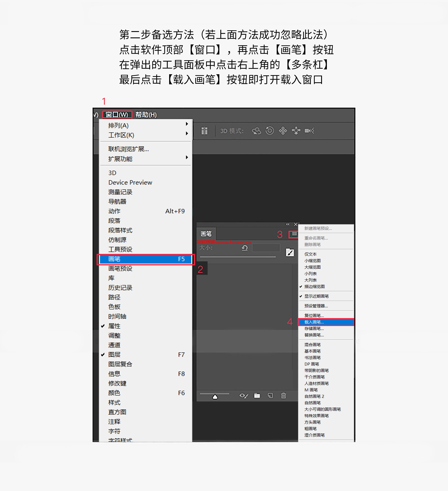The image size is (448, 491).
Task: Load the 干介质画笔 brush set
Action: pos(326,377)
